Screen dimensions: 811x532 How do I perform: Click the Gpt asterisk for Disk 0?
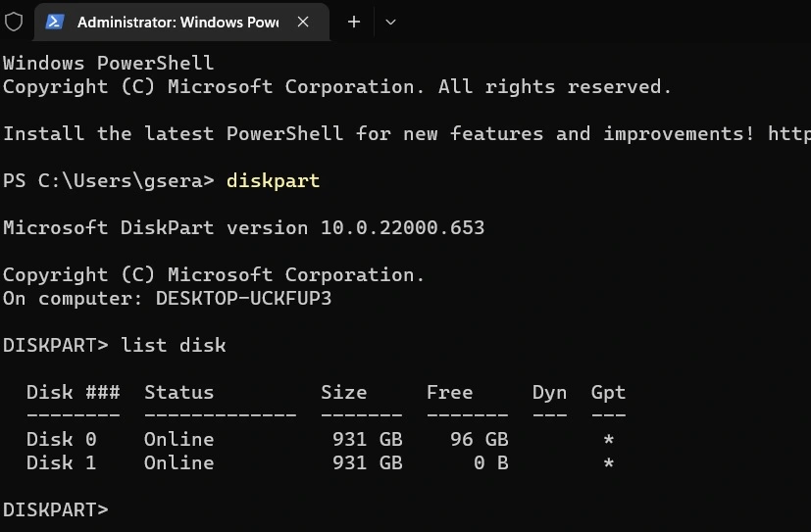coord(609,441)
